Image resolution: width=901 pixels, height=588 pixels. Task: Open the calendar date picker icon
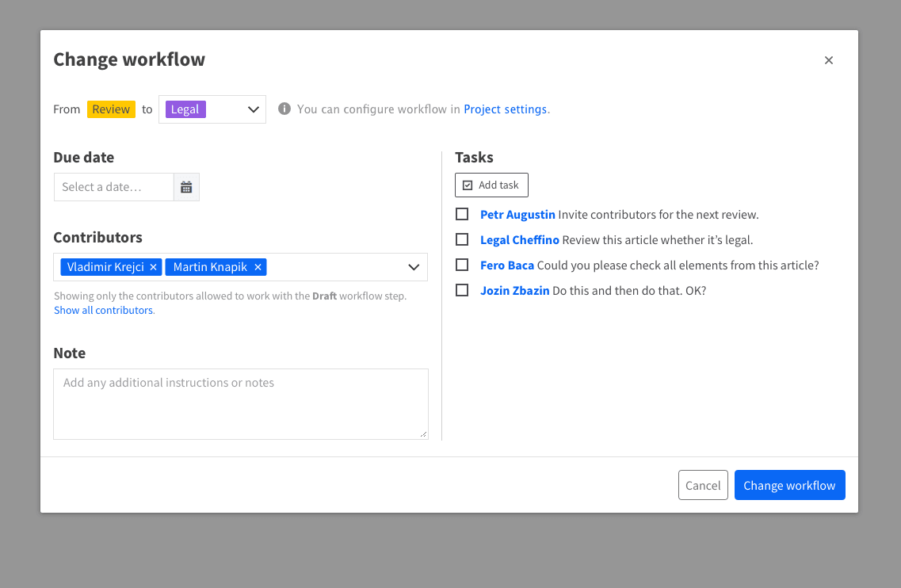click(x=186, y=187)
